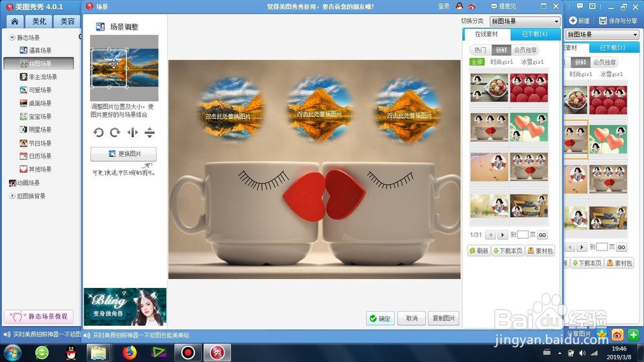Click the 保存与分享 button
Viewport: 644px width, 362px height.
[618, 21]
